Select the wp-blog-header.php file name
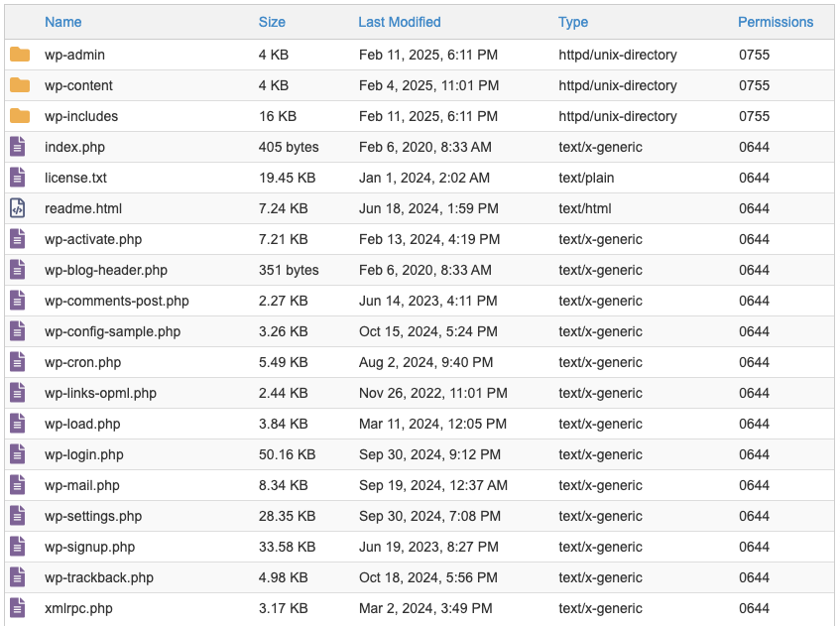Screen dimensions: 840x626 point(106,270)
